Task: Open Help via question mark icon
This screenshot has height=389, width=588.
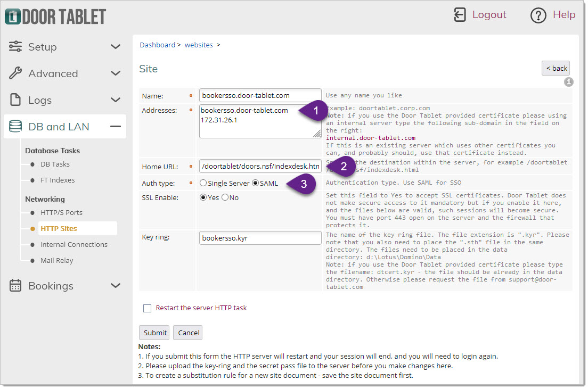Action: tap(538, 15)
